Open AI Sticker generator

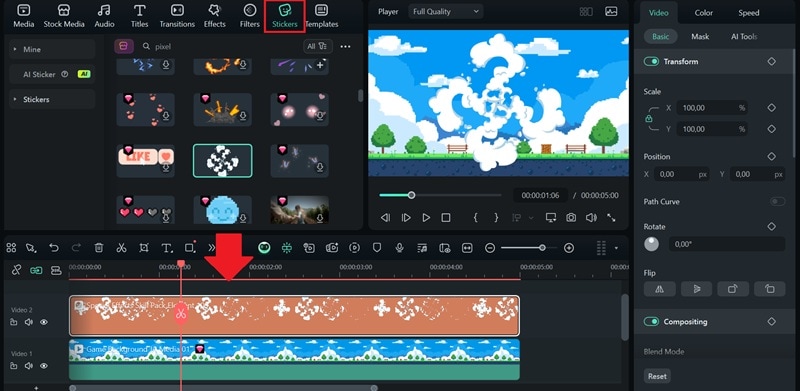pyautogui.click(x=52, y=74)
